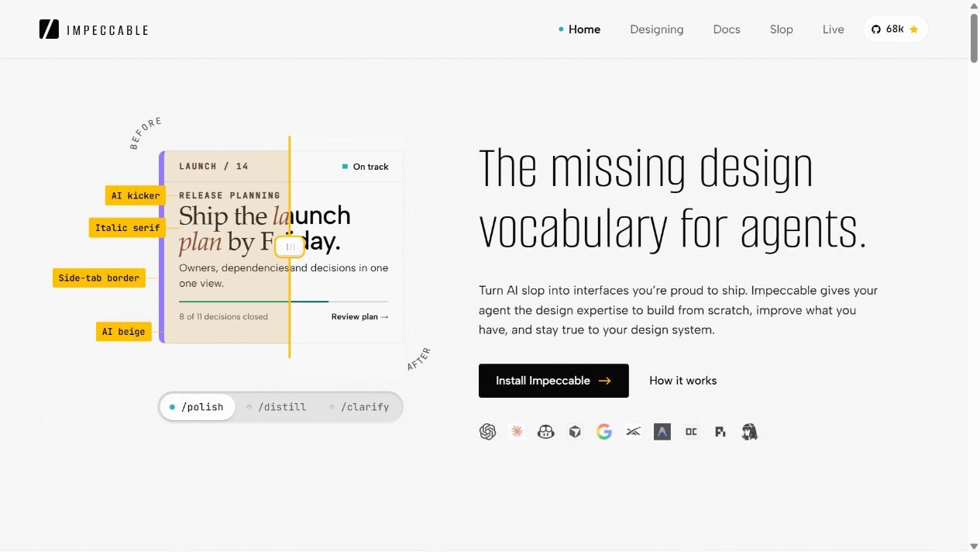Click the Impeccable logo in the header
Image resolution: width=980 pixels, height=552 pixels.
[94, 29]
